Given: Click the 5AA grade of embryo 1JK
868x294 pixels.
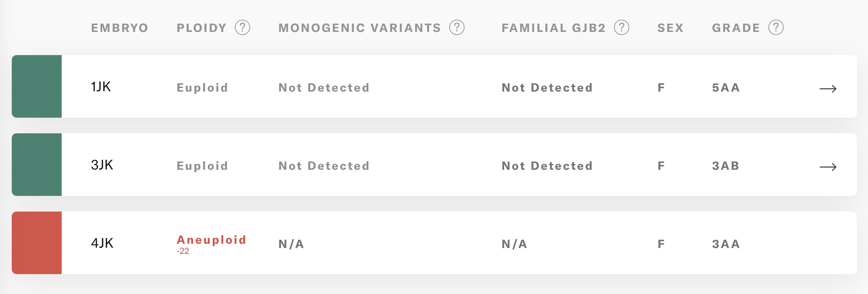Looking at the screenshot, I should point(726,88).
